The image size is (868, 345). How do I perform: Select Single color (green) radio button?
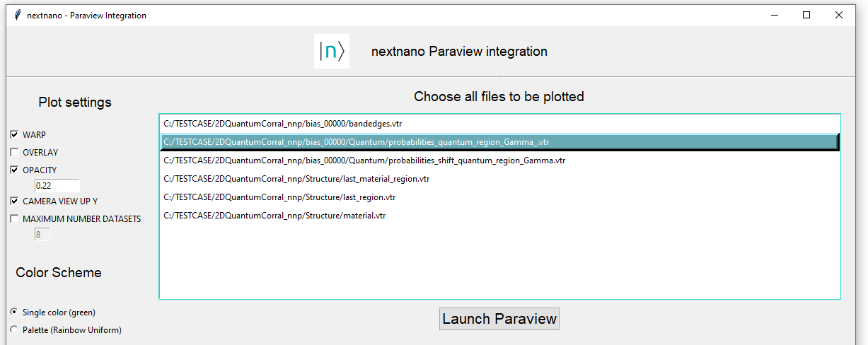(14, 312)
